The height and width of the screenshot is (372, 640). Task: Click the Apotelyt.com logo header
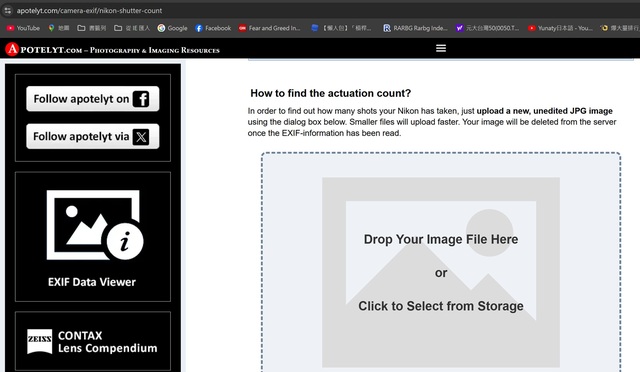[x=112, y=49]
